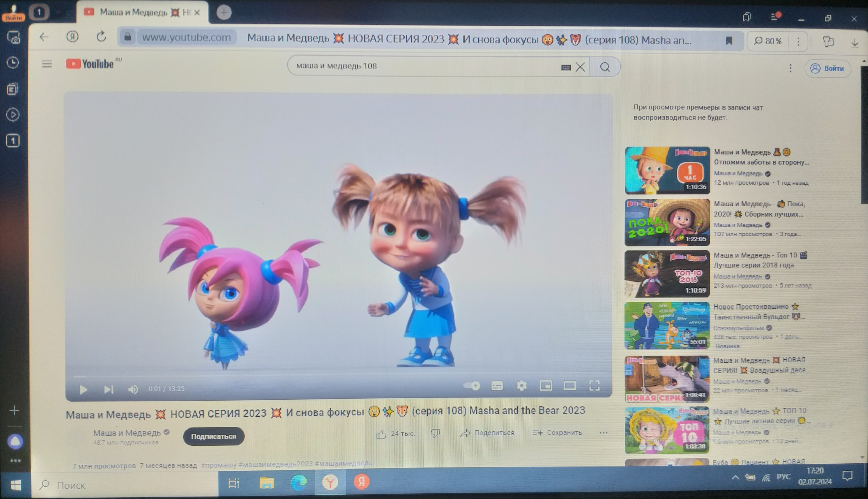Image resolution: width=868 pixels, height=499 pixels.
Task: Launch Microsoft Edge from the taskbar
Action: [x=298, y=482]
